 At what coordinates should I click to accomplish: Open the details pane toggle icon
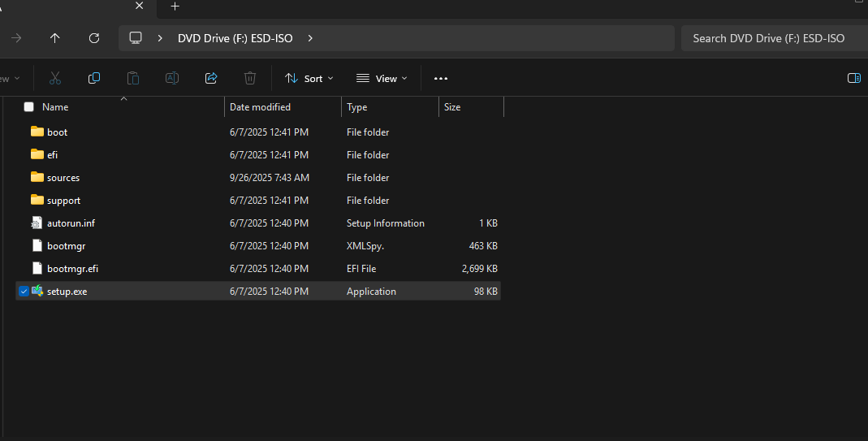tap(853, 79)
